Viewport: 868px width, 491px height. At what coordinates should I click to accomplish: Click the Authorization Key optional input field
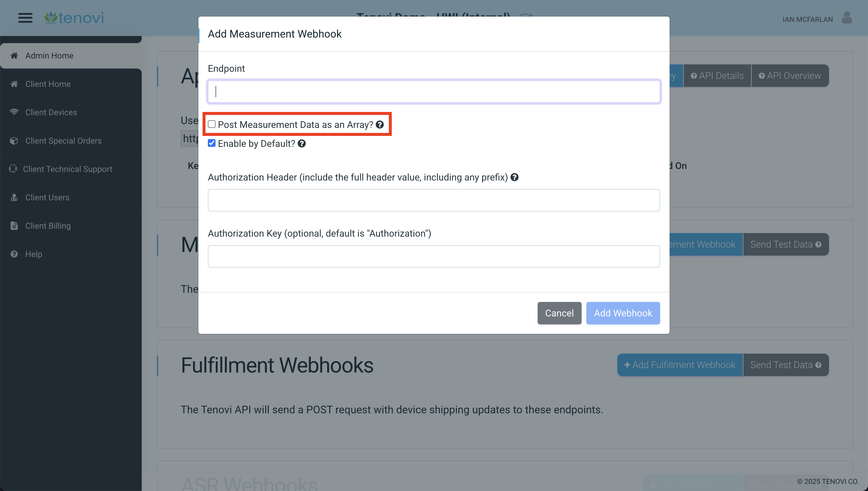pyautogui.click(x=434, y=256)
